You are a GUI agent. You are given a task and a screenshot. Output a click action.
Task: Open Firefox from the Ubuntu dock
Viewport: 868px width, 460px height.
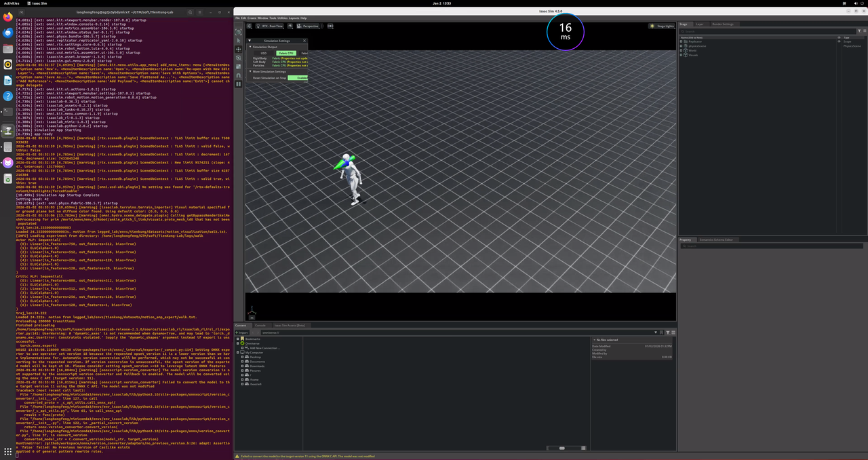(x=7, y=17)
